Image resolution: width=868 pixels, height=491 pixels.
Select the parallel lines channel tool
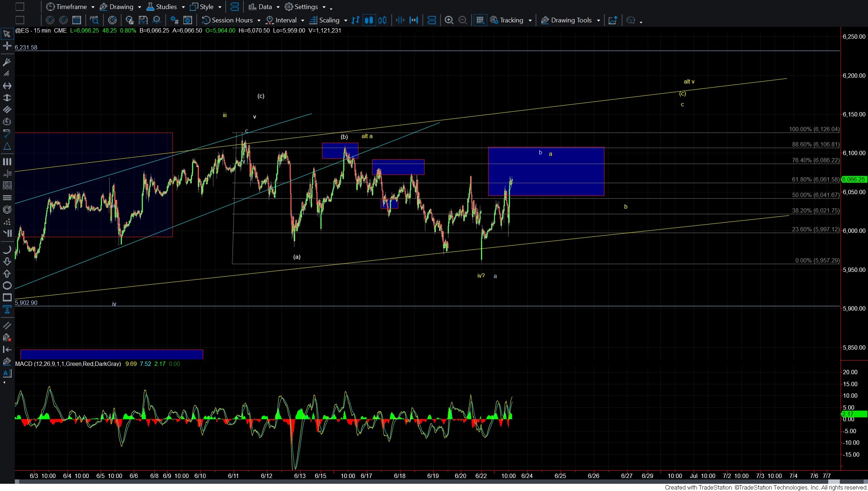pyautogui.click(x=7, y=110)
